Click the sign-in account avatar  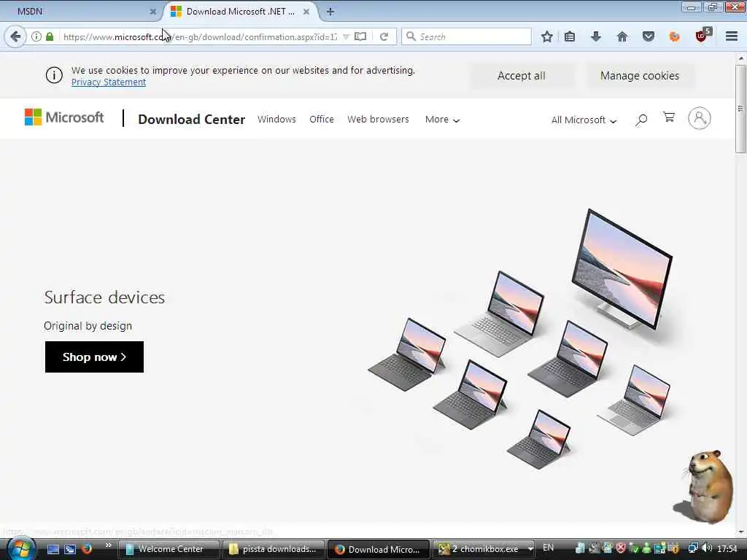[x=700, y=118]
